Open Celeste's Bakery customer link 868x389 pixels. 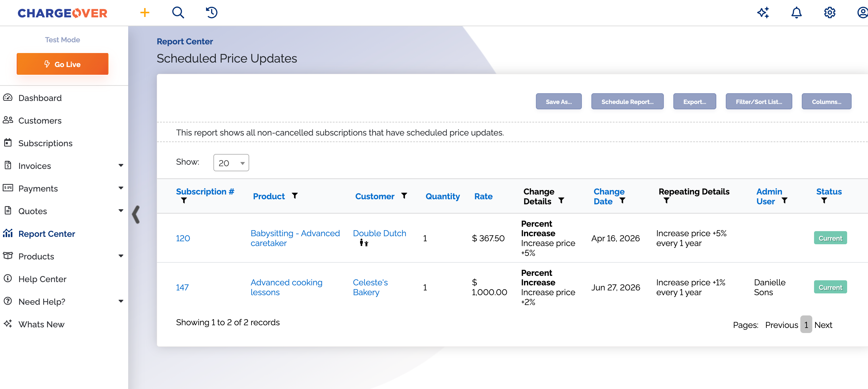(370, 287)
